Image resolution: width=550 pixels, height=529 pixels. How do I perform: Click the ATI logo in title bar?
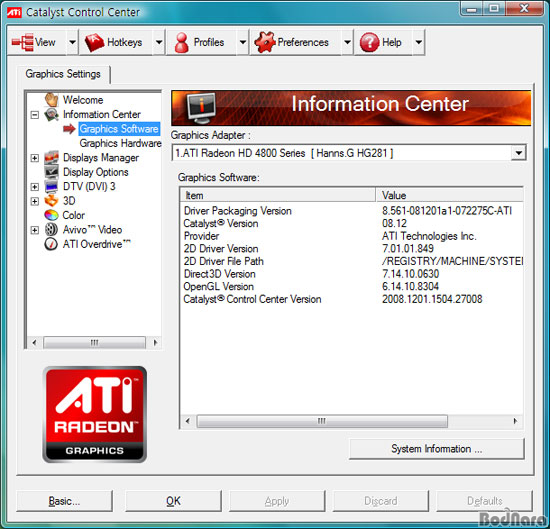pos(14,12)
